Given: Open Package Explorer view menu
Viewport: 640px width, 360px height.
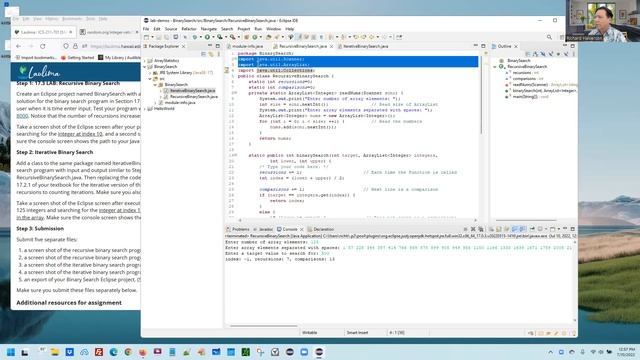Looking at the screenshot, I should 218,54.
